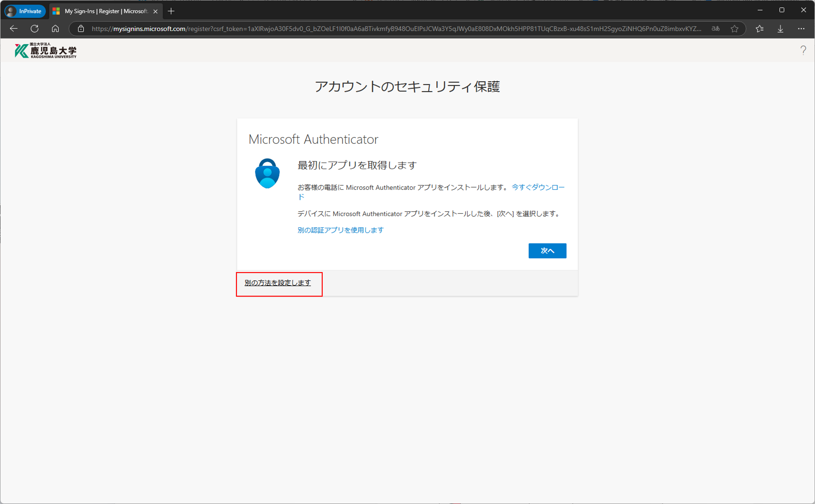Viewport: 815px width, 504px height.
Task: Click the アカウントのセキュリティ保護 heading
Action: point(407,86)
